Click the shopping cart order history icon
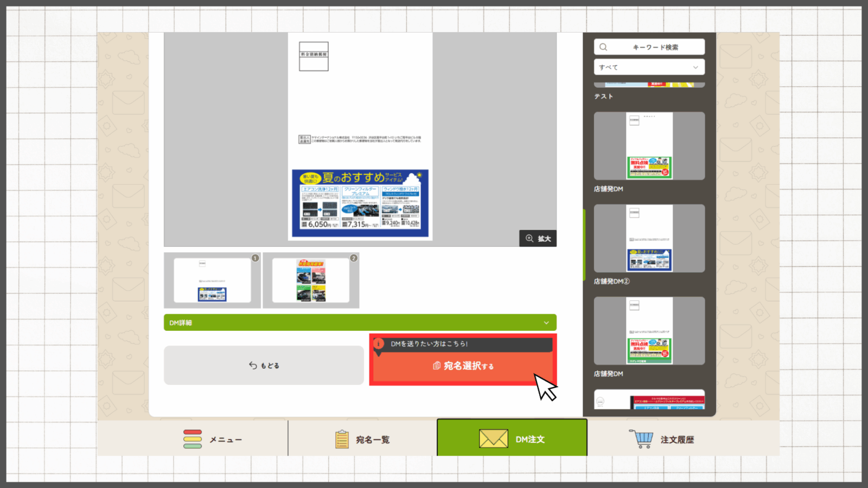Viewport: 868px width, 488px height. pos(642,439)
